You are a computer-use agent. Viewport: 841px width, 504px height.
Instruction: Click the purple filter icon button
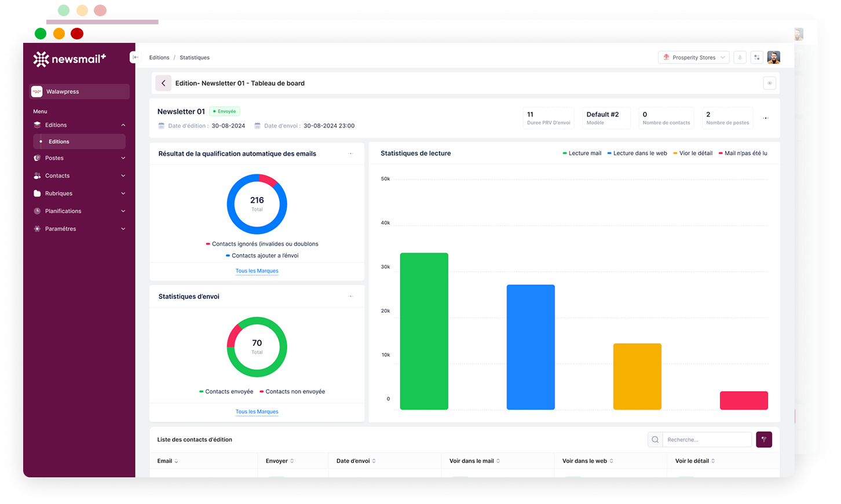(x=763, y=440)
